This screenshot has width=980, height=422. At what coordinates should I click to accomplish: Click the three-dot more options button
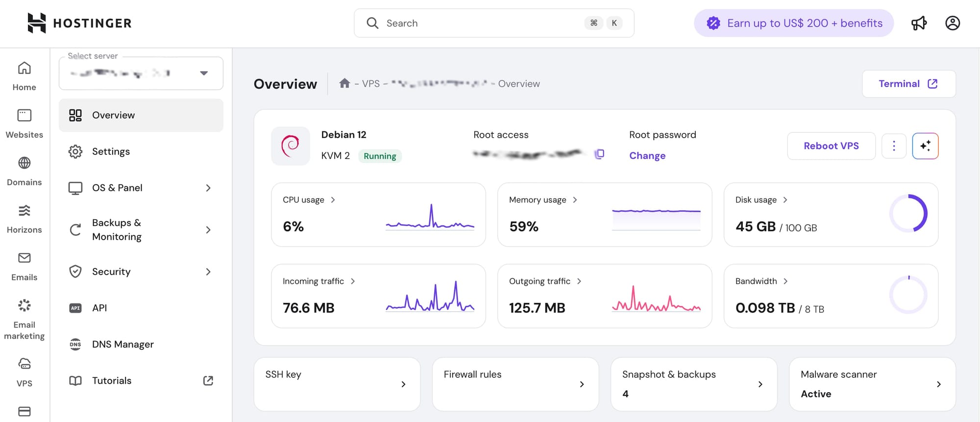894,146
